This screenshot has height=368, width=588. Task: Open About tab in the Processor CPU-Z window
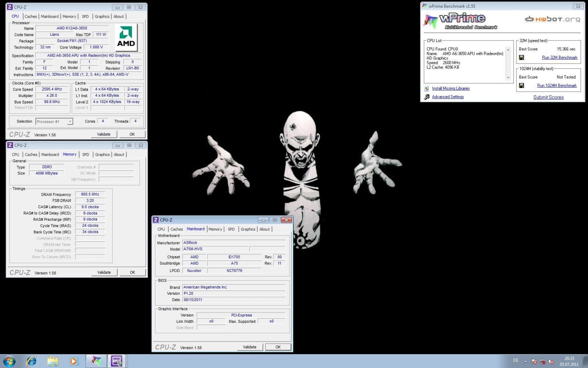pos(119,17)
